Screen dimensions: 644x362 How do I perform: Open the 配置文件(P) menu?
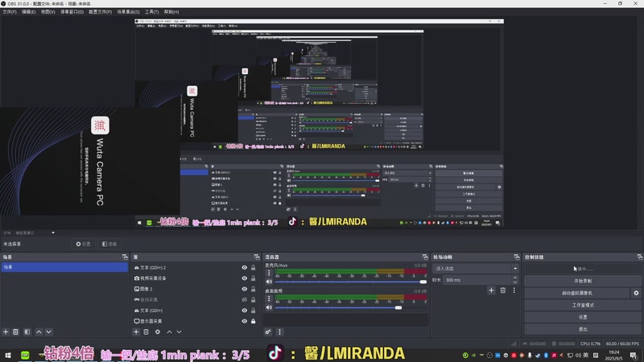pos(100,12)
